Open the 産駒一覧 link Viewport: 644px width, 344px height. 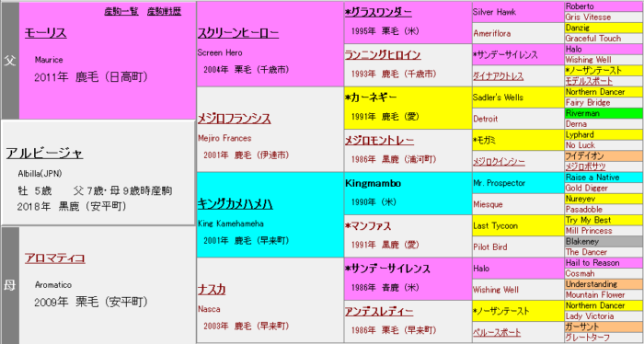coord(121,11)
